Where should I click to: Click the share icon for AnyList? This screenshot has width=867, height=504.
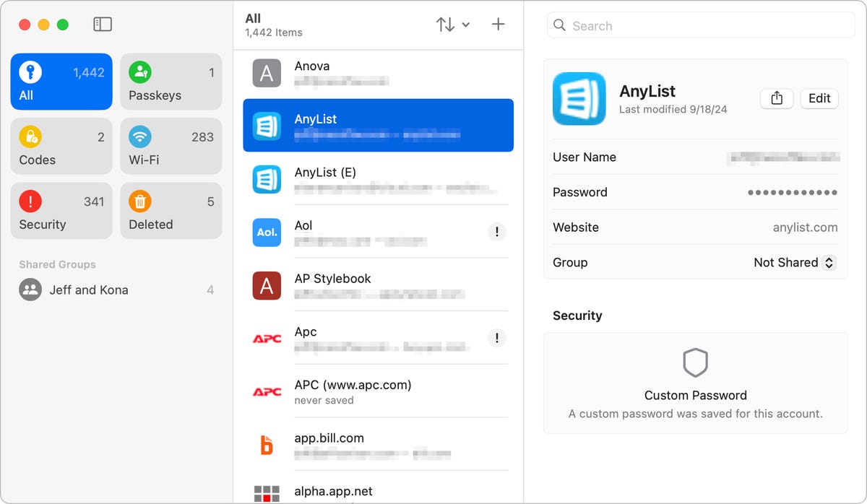tap(777, 99)
